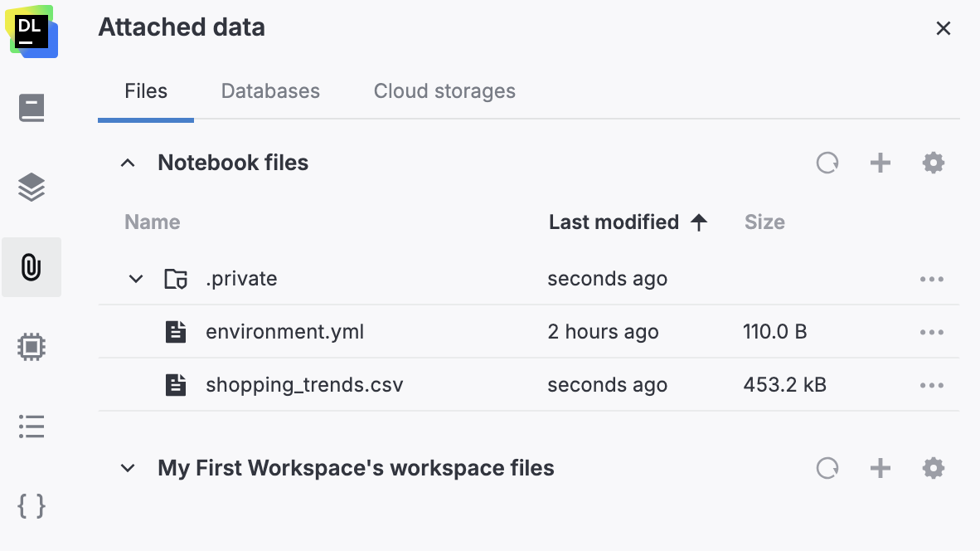Open Notebook files settings gear

[933, 163]
